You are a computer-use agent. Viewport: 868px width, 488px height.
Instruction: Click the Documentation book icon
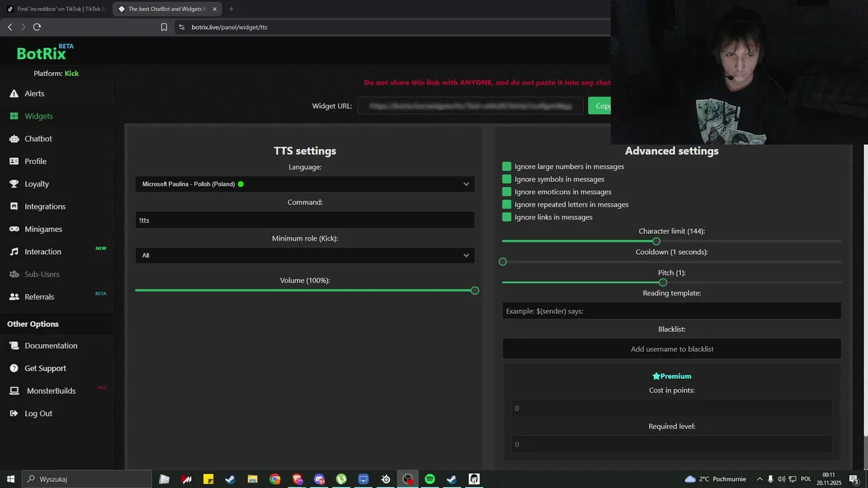tap(14, 346)
